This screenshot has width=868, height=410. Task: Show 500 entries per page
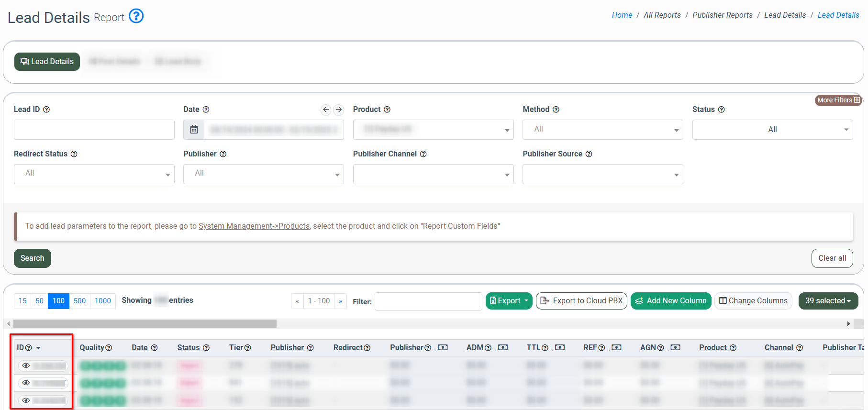[79, 301]
